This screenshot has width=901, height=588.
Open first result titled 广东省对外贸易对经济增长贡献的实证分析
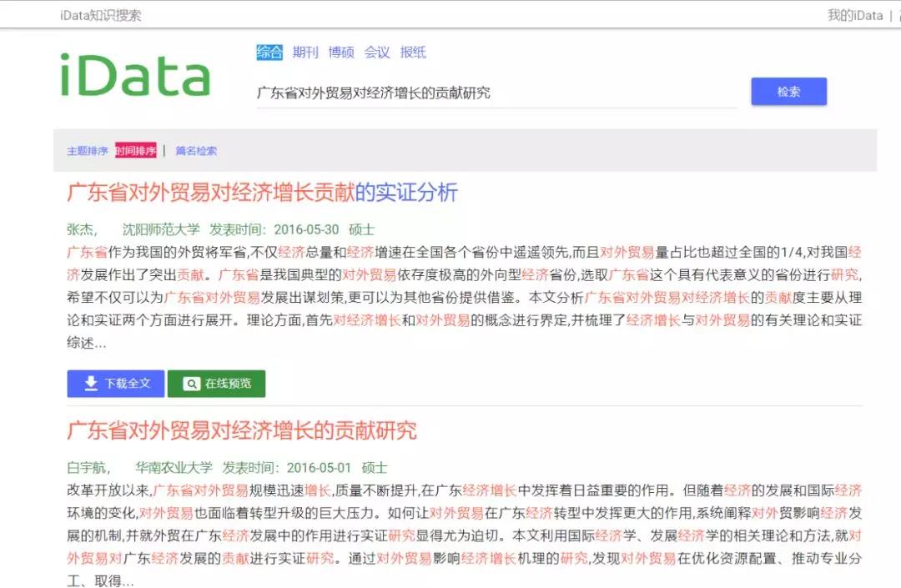[x=262, y=193]
